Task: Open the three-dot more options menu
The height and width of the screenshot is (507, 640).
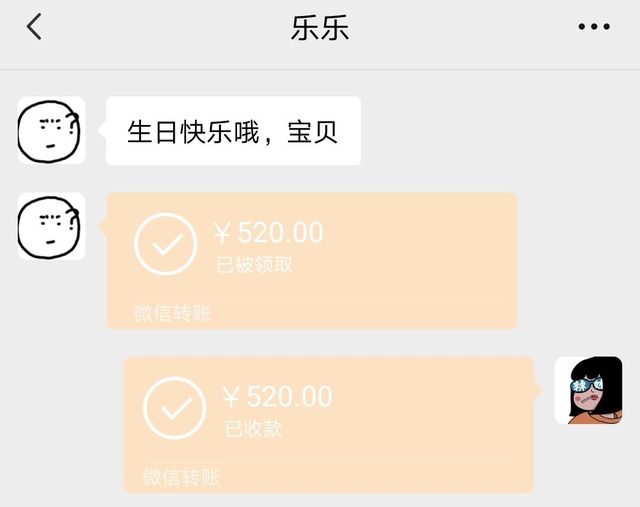Action: (593, 27)
